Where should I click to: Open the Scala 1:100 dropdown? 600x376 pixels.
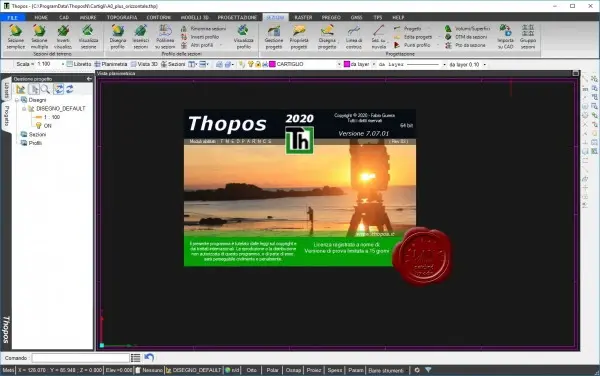pos(63,64)
